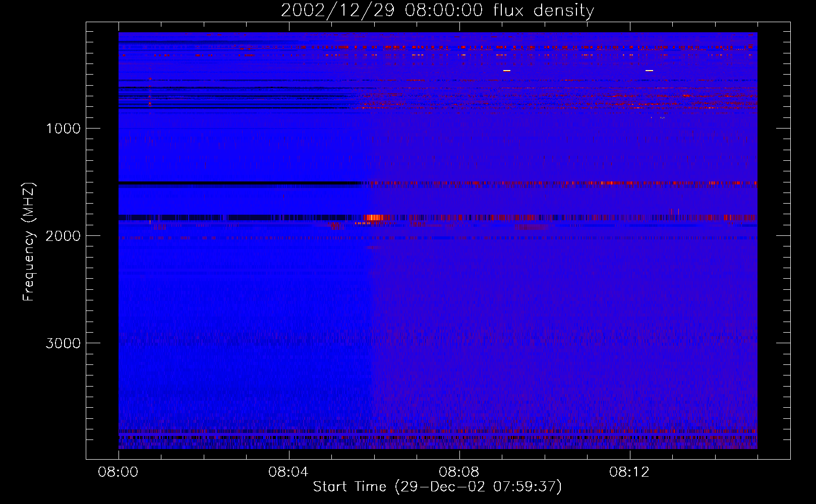Screen dimensions: 816x504
Task: Click the first white dash marker near 08:09
Action: 507,71
